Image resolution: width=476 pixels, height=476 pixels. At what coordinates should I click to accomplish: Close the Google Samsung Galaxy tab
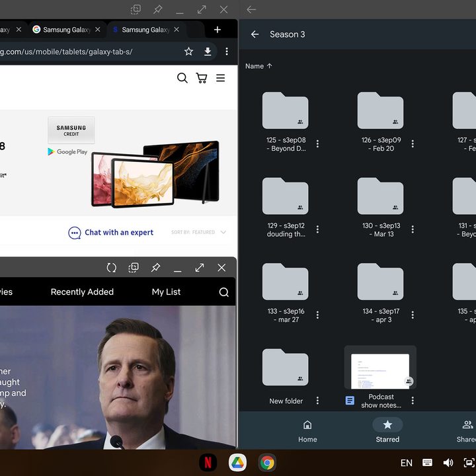point(98,30)
